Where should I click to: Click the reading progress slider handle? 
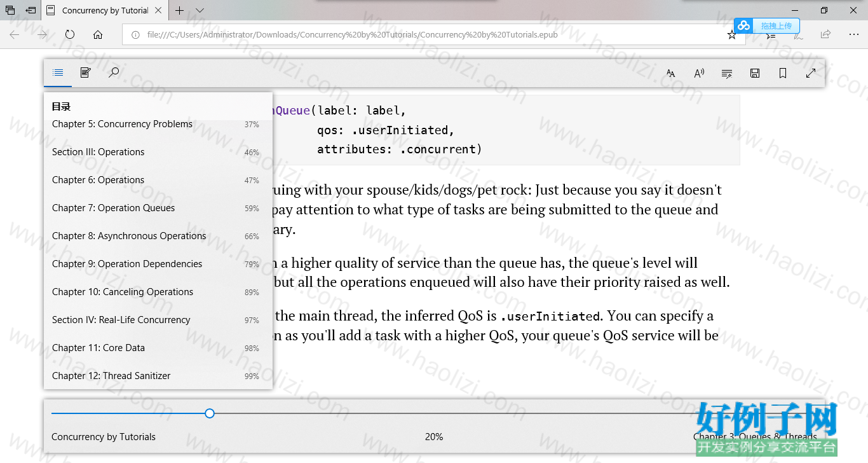(210, 413)
